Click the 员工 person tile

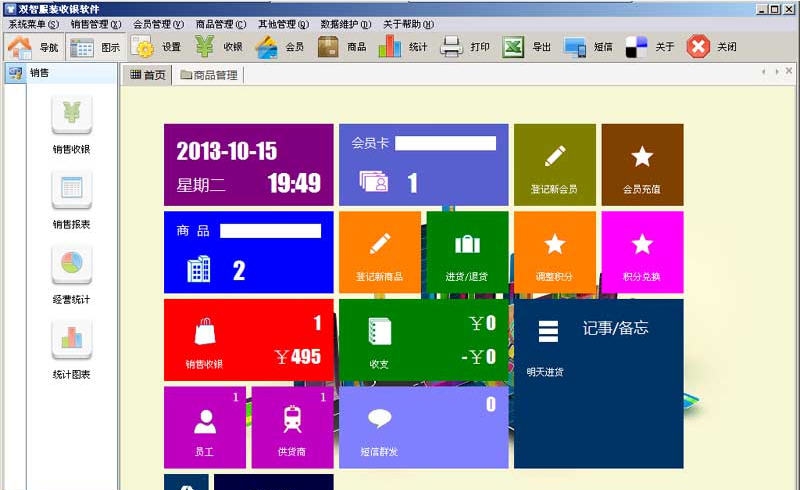coord(205,427)
